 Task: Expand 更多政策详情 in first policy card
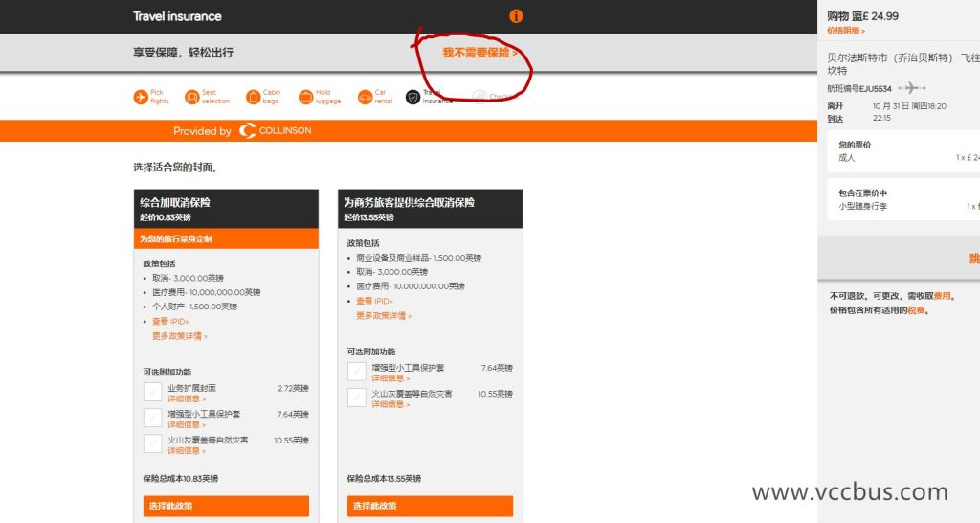tap(179, 336)
